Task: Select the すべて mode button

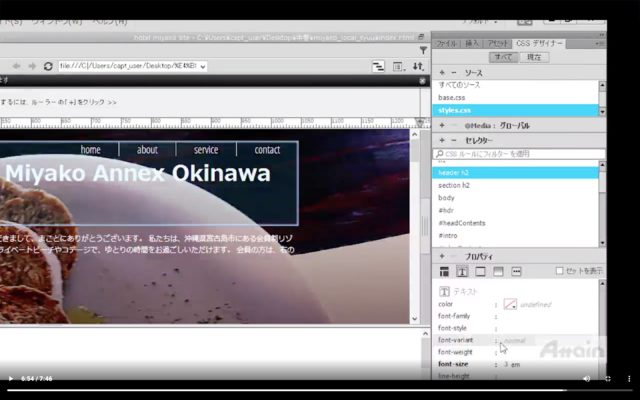Action: 503,57
